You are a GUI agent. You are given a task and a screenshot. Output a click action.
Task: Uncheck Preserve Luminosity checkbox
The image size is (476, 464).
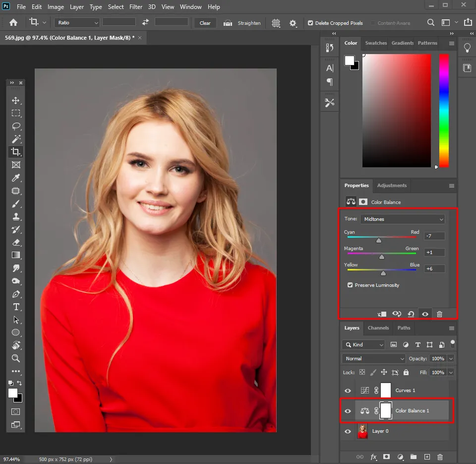coord(350,285)
